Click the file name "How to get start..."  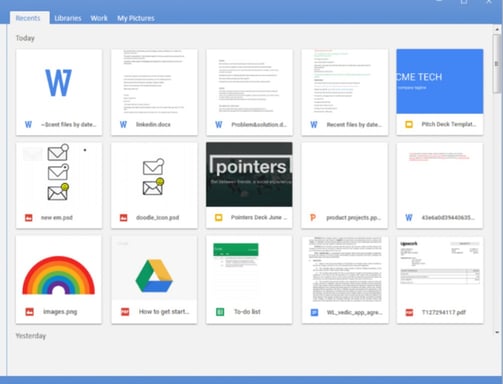(164, 312)
